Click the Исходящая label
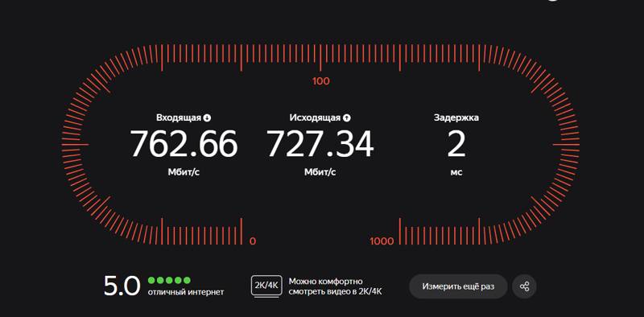Screen dimensions: 644x317 click(315, 117)
